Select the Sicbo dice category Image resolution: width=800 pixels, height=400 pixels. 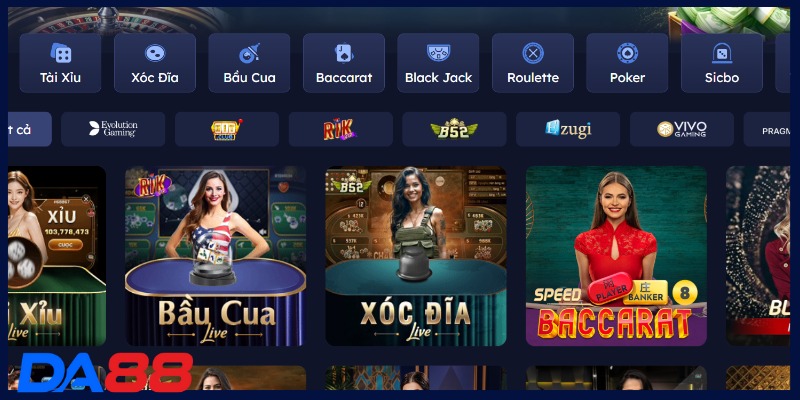722,63
